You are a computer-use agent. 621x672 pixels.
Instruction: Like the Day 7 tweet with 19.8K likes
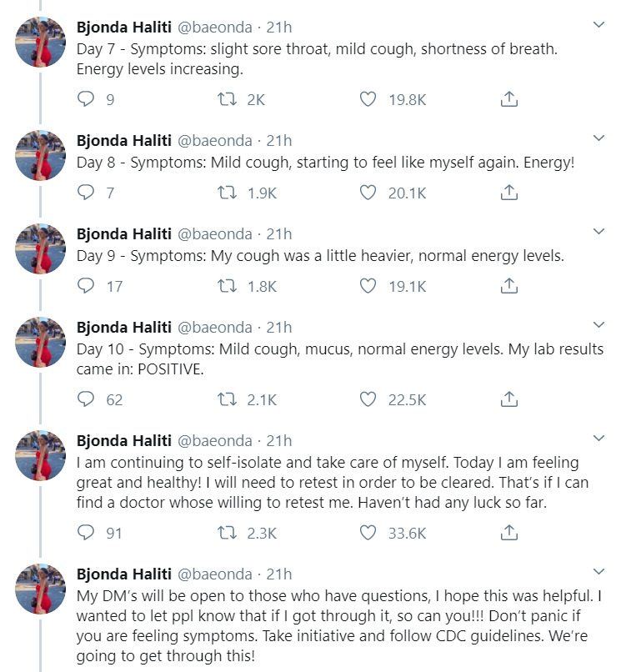368,99
